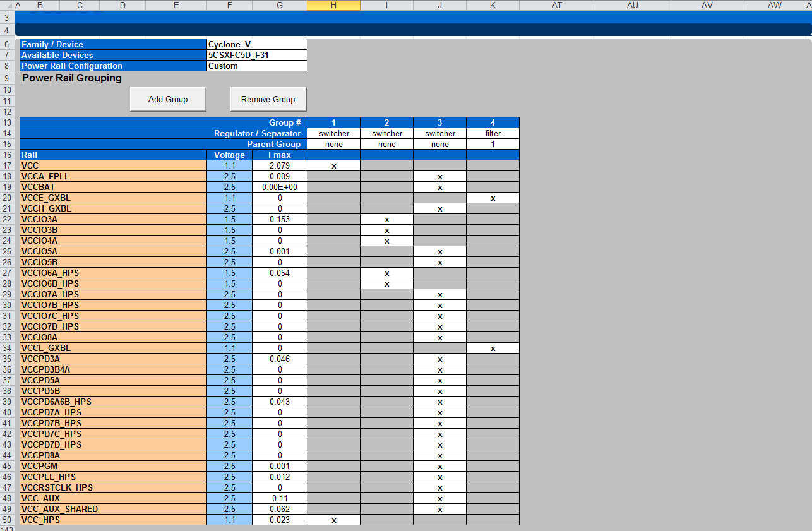Select the Power Rail Configuration Custom cell
The image size is (812, 531).
pos(256,66)
